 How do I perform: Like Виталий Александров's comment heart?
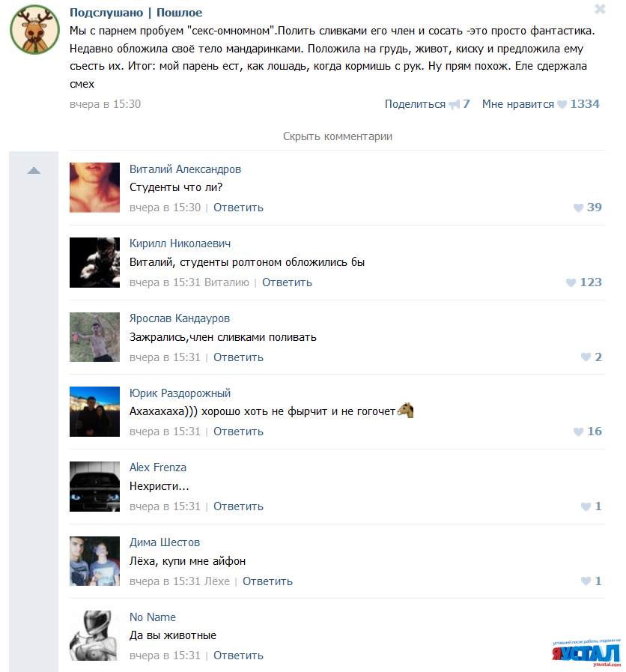click(x=578, y=208)
